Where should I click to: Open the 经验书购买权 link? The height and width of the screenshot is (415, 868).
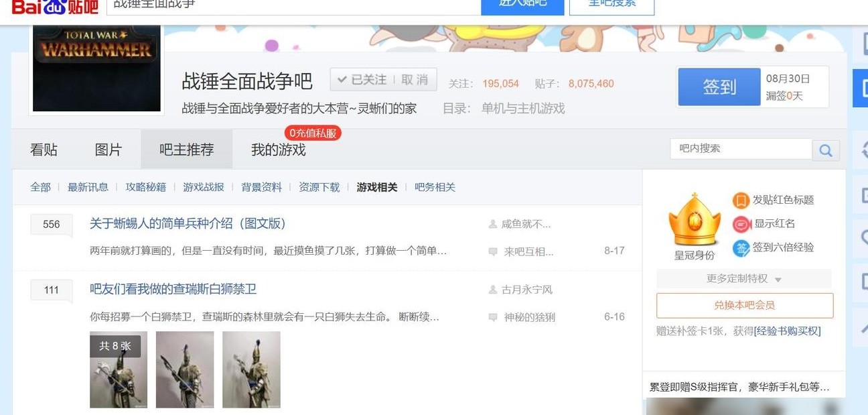787,331
